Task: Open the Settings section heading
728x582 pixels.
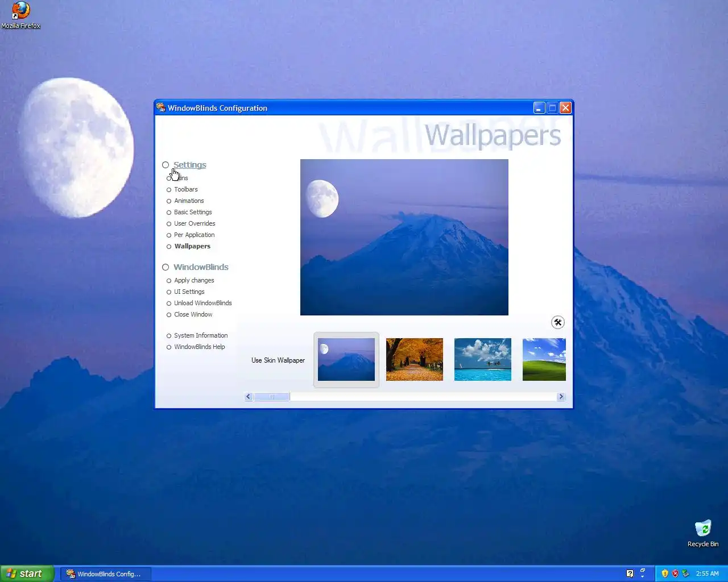Action: tap(190, 165)
